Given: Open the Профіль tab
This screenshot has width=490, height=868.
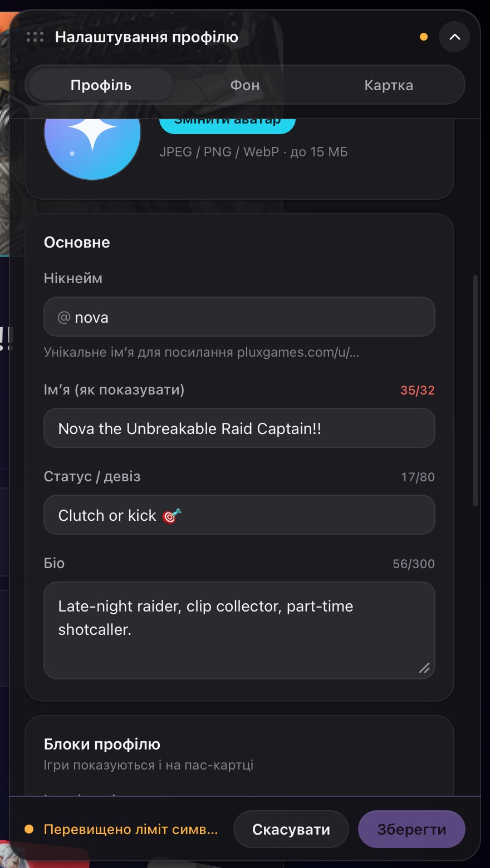Looking at the screenshot, I should click(101, 85).
